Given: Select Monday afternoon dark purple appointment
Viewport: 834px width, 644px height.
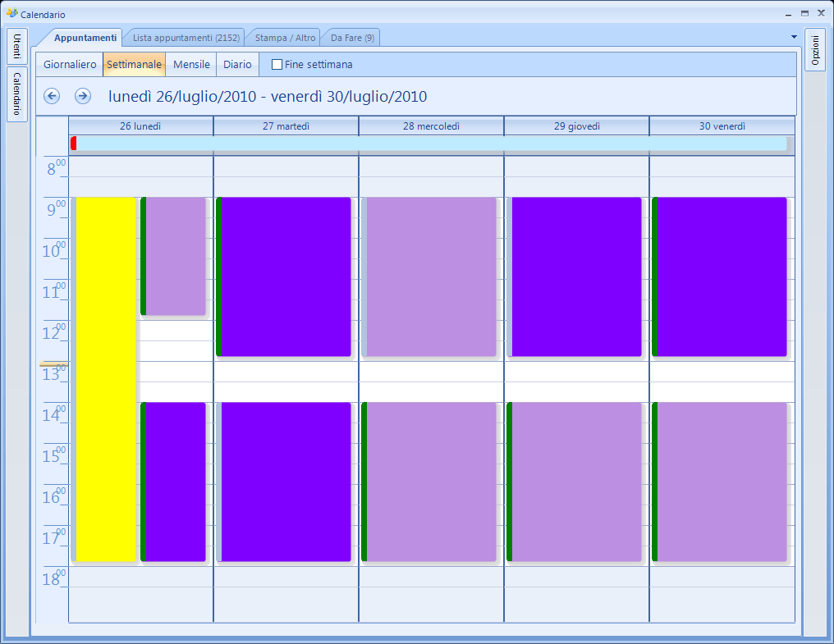Looking at the screenshot, I should click(x=173, y=482).
